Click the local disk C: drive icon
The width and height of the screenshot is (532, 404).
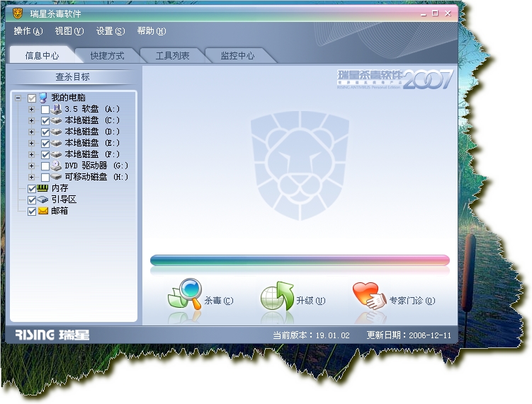(x=56, y=121)
